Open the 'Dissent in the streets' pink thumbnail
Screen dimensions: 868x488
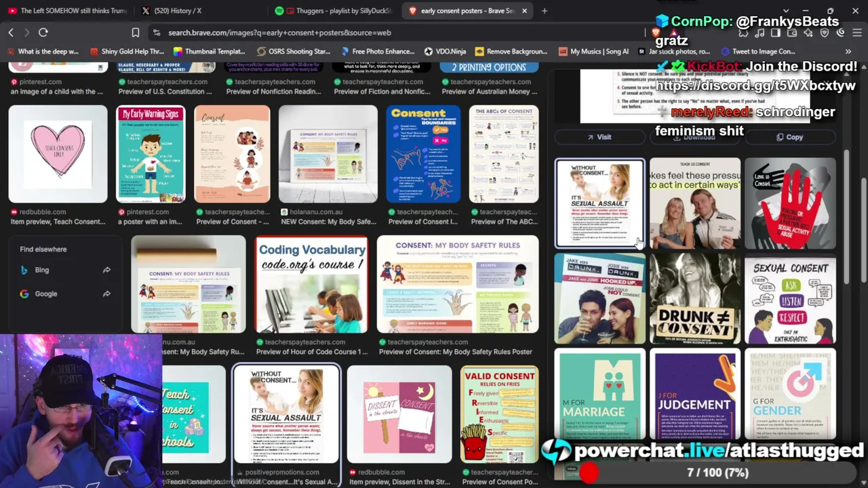(x=399, y=414)
